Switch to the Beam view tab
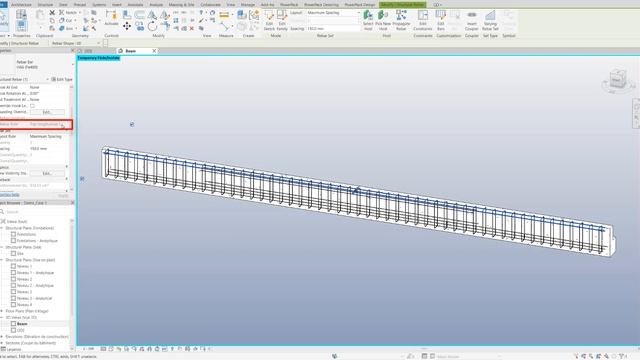The image size is (640, 360). [x=131, y=51]
